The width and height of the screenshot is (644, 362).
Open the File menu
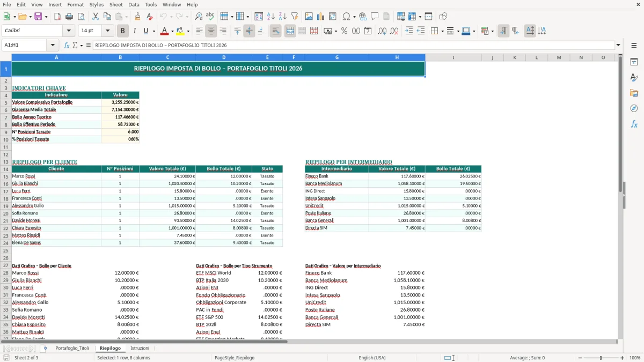coord(7,4)
